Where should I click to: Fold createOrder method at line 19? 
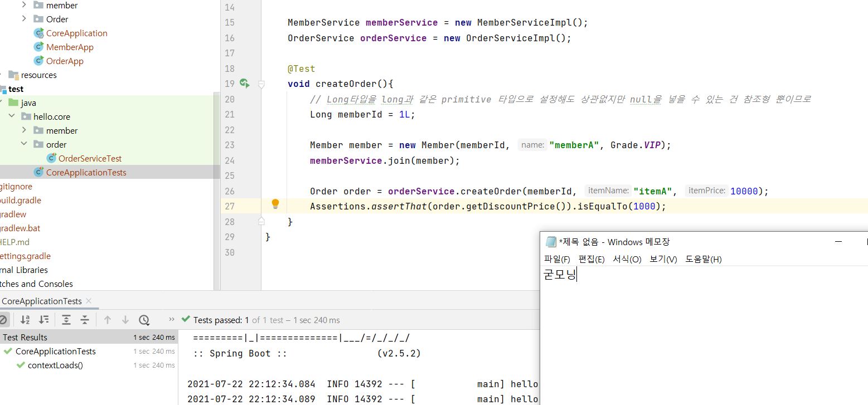261,84
